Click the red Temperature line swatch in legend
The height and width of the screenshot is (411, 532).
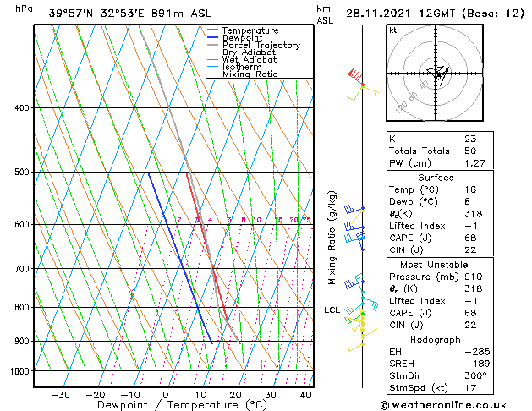(x=213, y=30)
